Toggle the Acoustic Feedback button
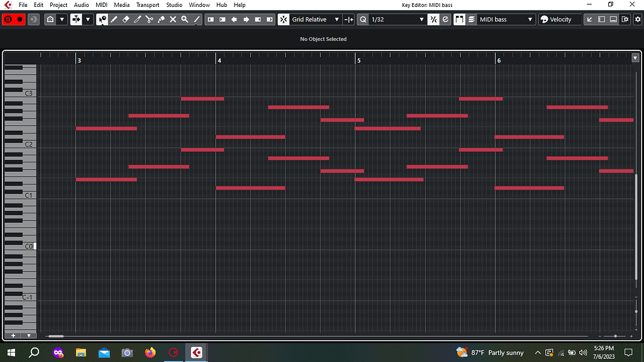The image size is (644, 362). [34, 20]
